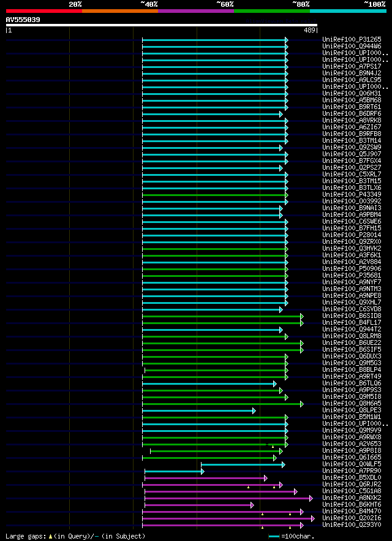Open hit UniRef100_B5M1W1
The image size is (392, 541).
[x=352, y=417]
